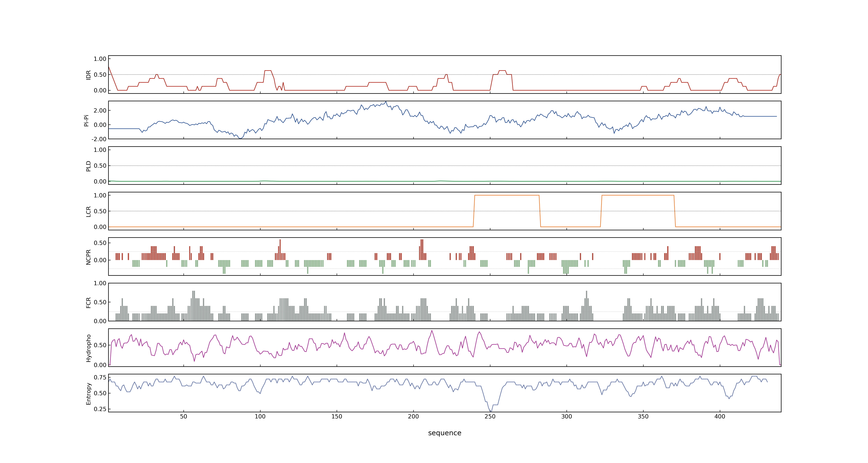
Task: Click the Pi-Pi maximum near residue 182
Action: (386, 102)
